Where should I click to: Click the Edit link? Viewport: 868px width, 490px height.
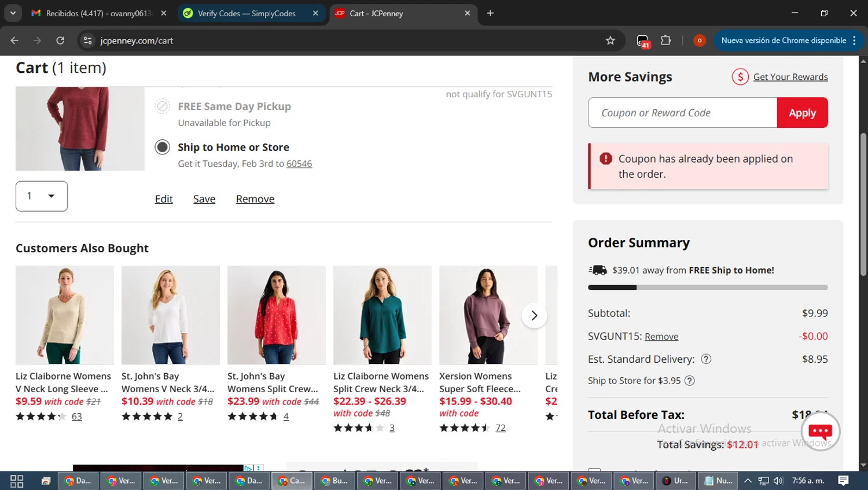pyautogui.click(x=164, y=199)
